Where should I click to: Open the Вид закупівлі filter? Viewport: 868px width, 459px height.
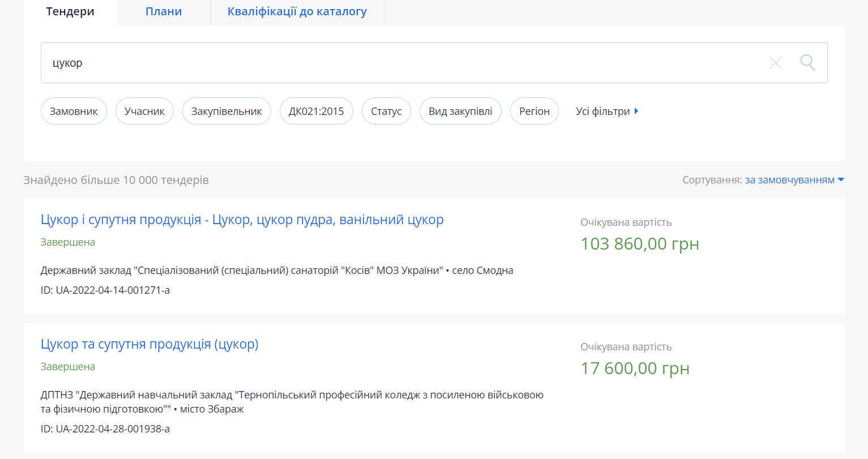(460, 111)
